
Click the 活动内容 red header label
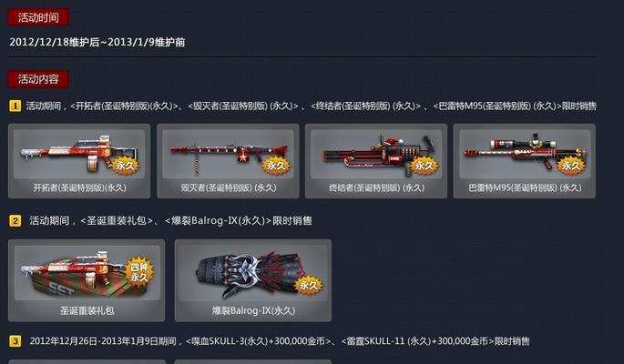(38, 79)
